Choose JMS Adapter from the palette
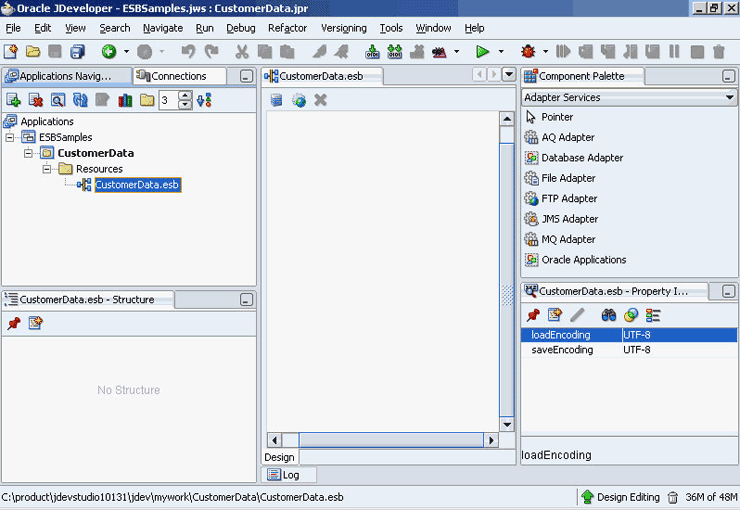This screenshot has width=740, height=510. pos(570,219)
